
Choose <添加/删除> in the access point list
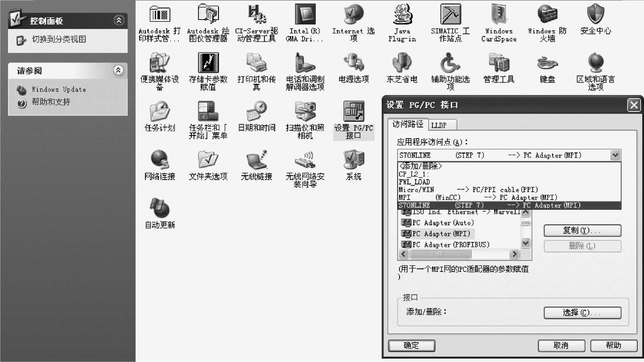tap(509, 166)
